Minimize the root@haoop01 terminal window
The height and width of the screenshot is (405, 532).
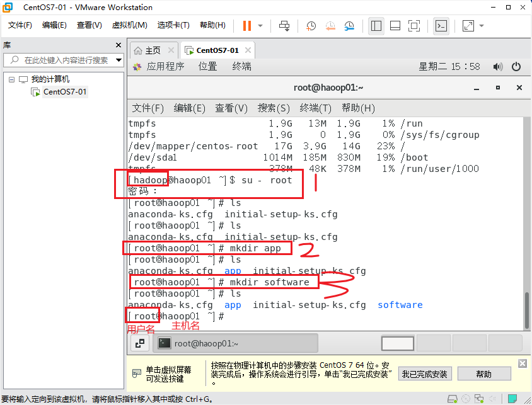(x=477, y=88)
